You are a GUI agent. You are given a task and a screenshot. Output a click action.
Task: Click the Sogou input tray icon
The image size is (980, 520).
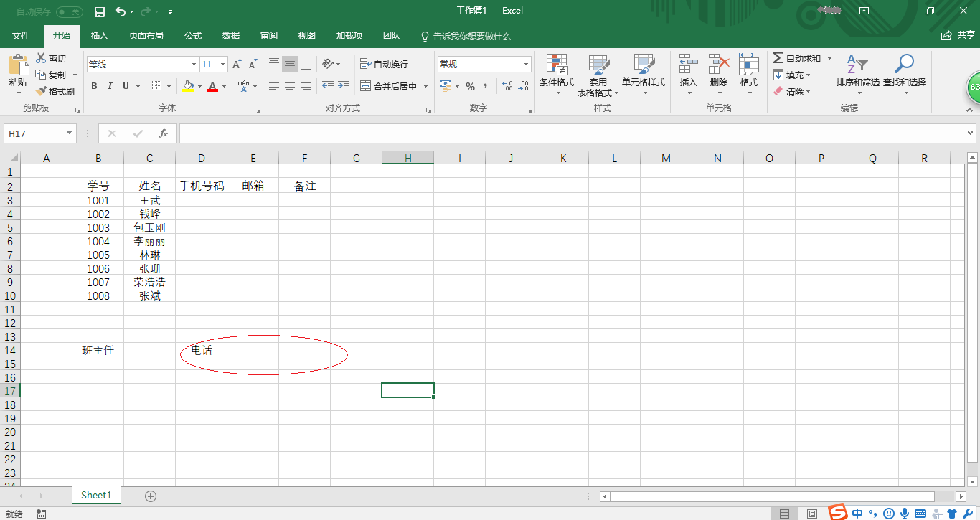click(837, 514)
